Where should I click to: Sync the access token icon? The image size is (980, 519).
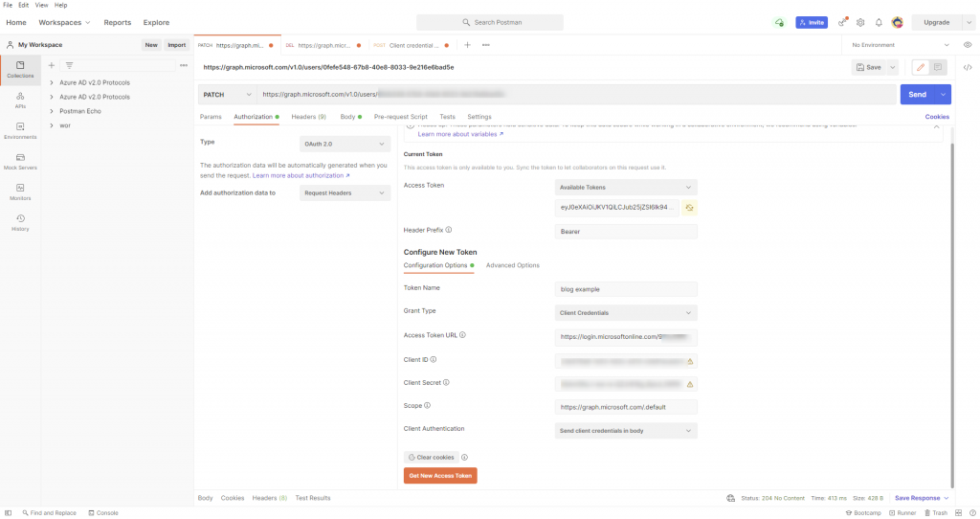(689, 208)
